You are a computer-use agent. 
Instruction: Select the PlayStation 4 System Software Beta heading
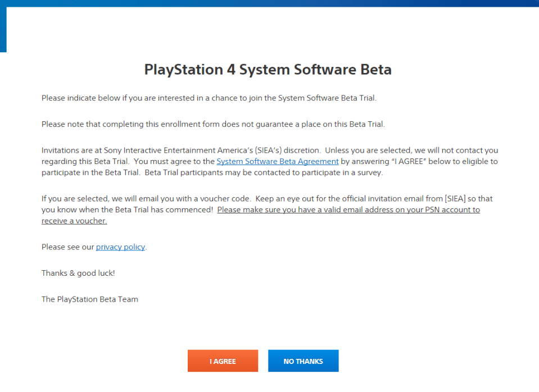pos(268,70)
